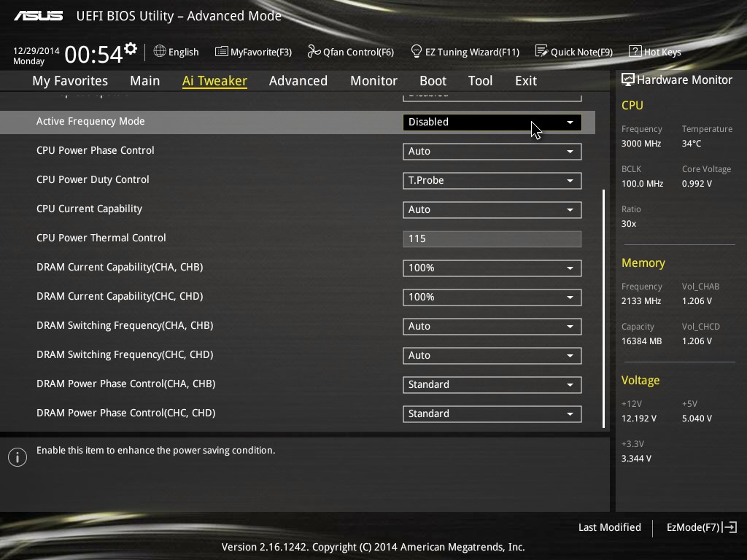
Task: Open DRAM Current Capability(CHC, CHD) dropdown
Action: [x=492, y=297]
